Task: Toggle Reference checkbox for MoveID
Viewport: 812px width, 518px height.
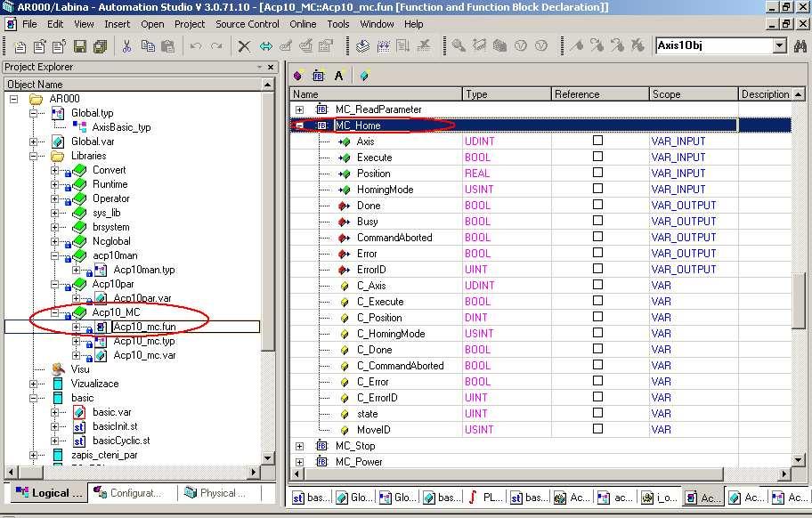Action: 597,428
